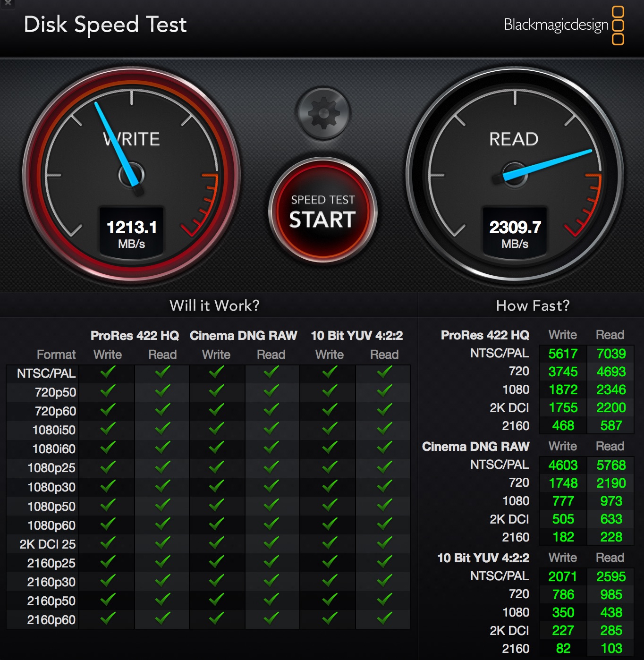Click Cinema DNG 2K DCI read value 633
The width and height of the screenshot is (644, 660).
coord(611,519)
